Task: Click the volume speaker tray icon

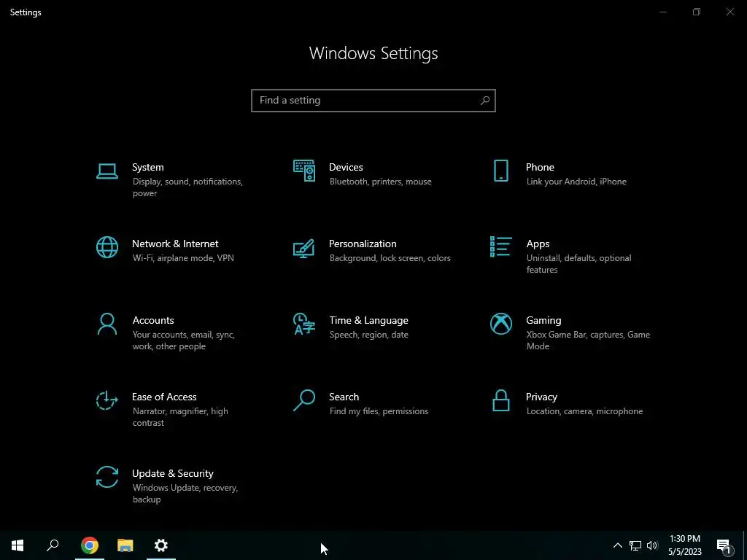Action: tap(652, 545)
